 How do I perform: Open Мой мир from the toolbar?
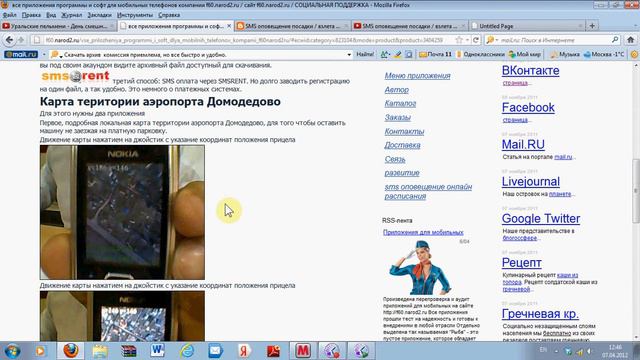point(524,54)
